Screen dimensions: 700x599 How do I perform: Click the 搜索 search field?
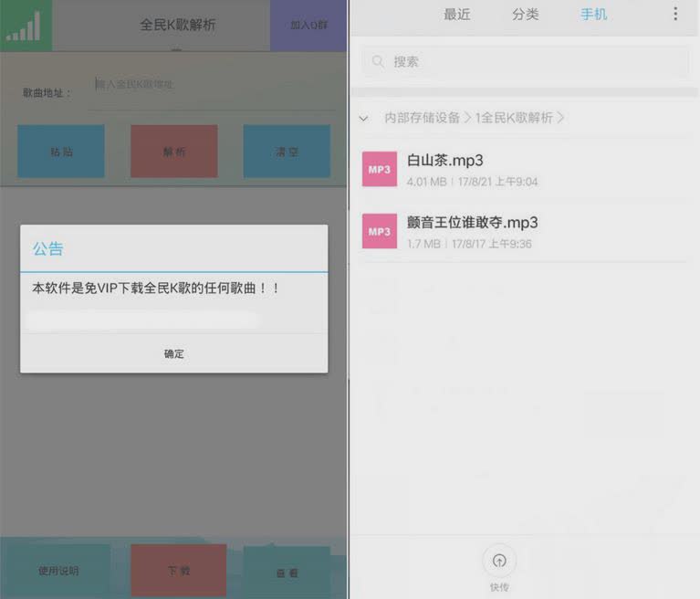click(x=525, y=62)
